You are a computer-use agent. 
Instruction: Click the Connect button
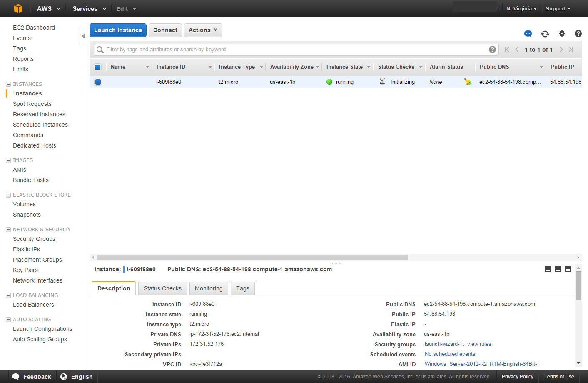click(x=165, y=30)
